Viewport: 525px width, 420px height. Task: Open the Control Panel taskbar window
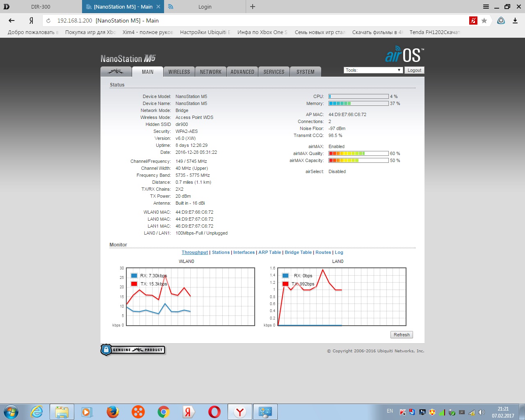pyautogui.click(x=265, y=412)
